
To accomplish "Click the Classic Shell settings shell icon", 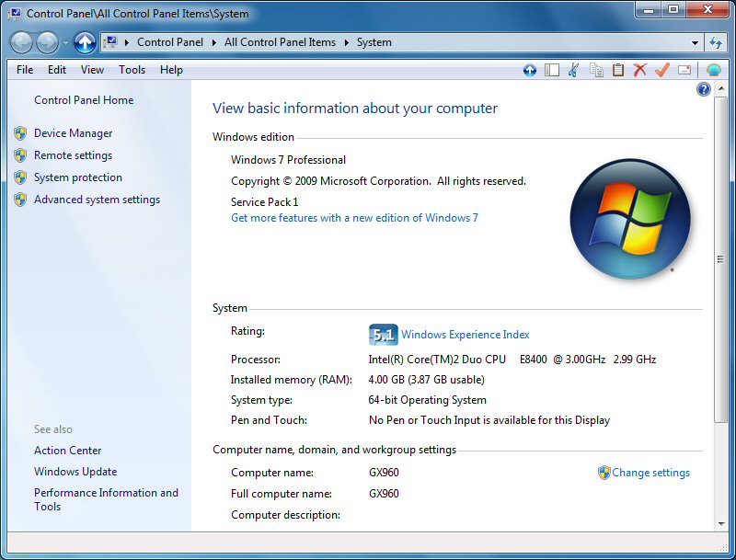I will pyautogui.click(x=714, y=70).
